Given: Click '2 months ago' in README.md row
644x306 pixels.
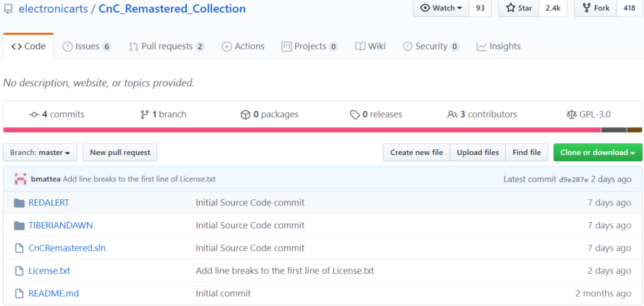Looking at the screenshot, I should coord(603,293).
